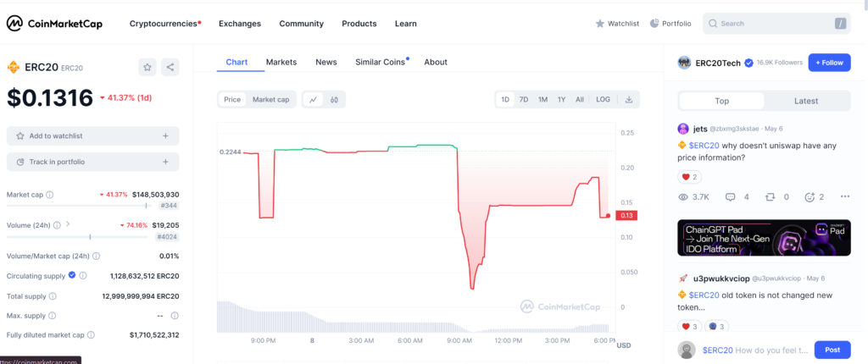Click the CoinMarketCap logo
868x364 pixels.
click(55, 24)
